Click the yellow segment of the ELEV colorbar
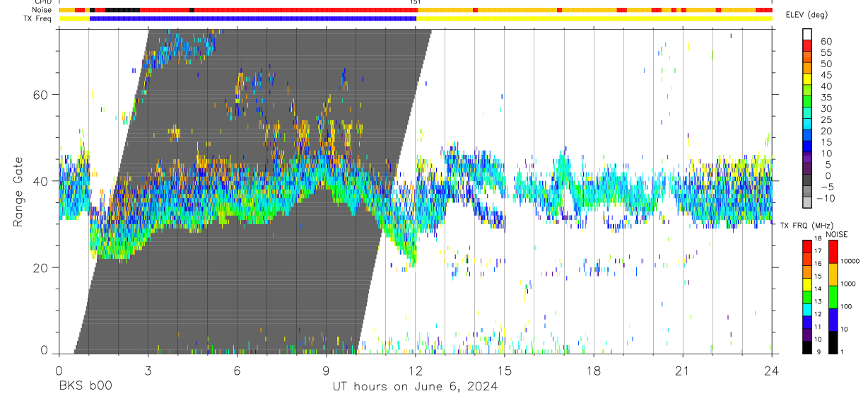 807,79
